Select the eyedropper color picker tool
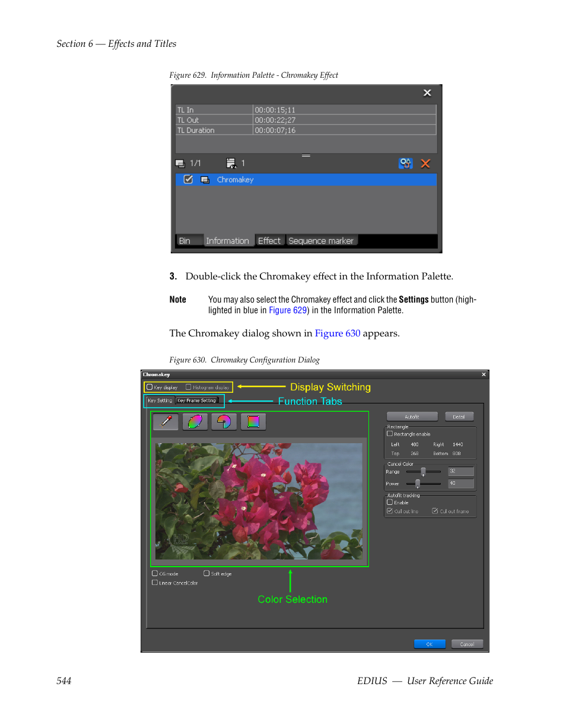566x728 pixels. 166,422
